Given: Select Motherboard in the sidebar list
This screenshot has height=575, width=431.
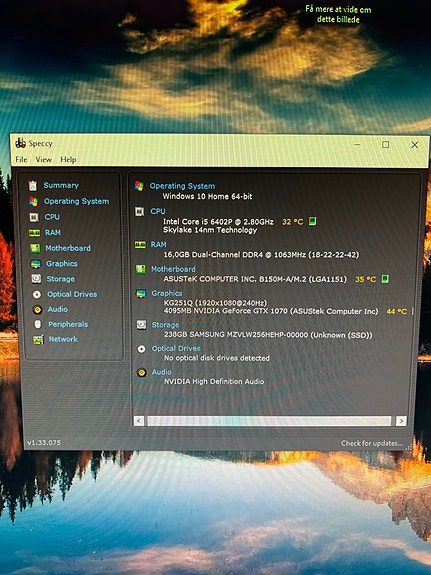Looking at the screenshot, I should (x=68, y=248).
